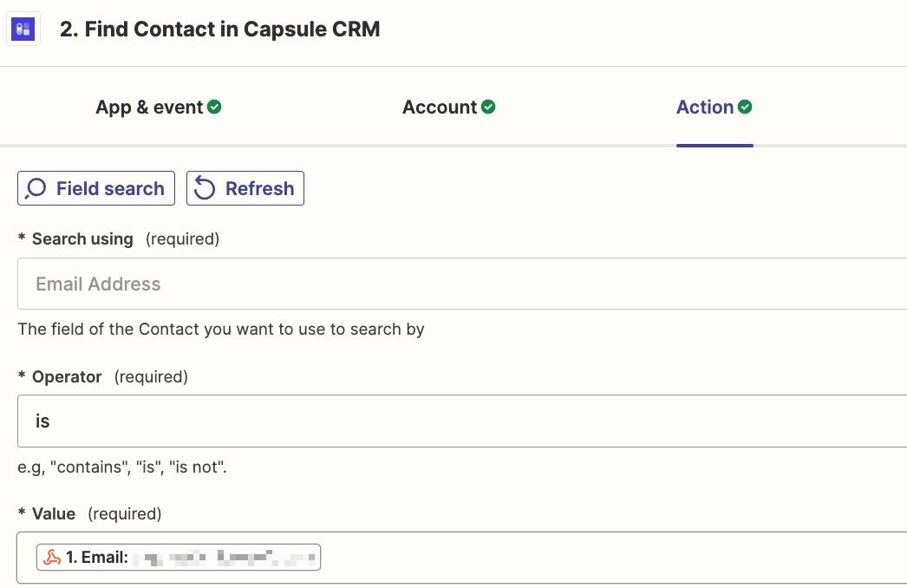Image resolution: width=907 pixels, height=588 pixels.
Task: Click the hint text 'contains, is, is not'
Action: [x=122, y=467]
